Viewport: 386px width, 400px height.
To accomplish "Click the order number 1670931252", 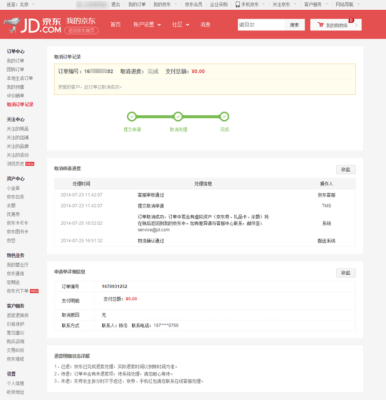I will point(114,287).
